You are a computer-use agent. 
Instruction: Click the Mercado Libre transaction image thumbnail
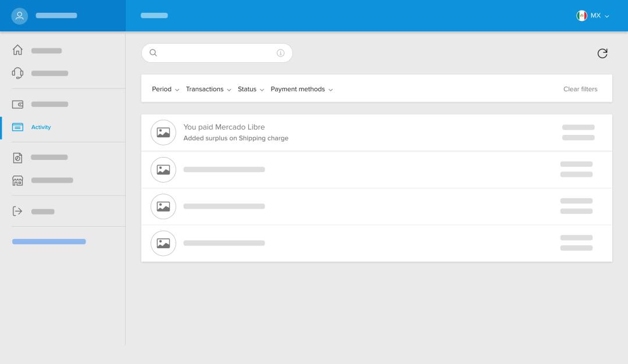[163, 133]
